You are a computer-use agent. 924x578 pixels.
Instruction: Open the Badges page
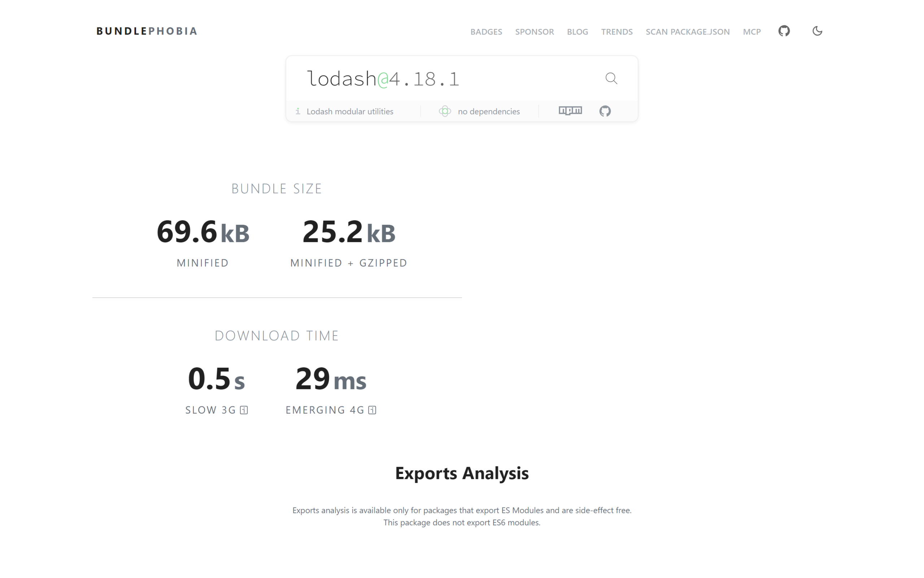click(x=486, y=32)
